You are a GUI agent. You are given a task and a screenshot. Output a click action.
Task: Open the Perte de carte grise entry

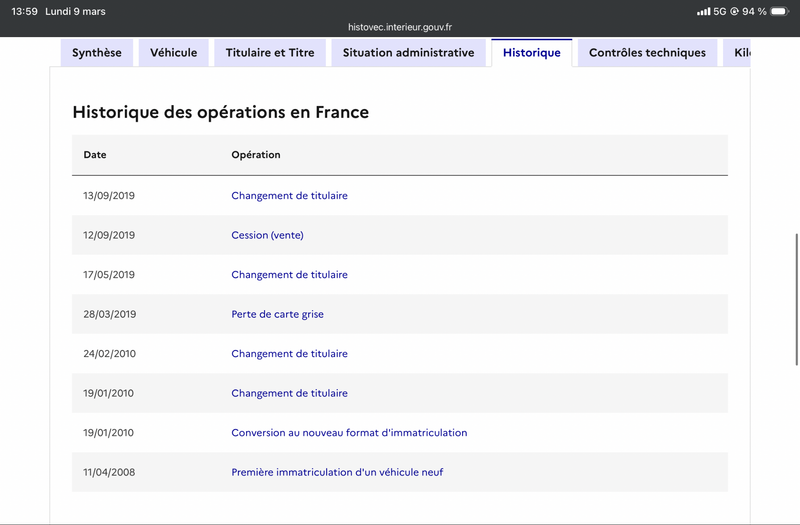277,314
